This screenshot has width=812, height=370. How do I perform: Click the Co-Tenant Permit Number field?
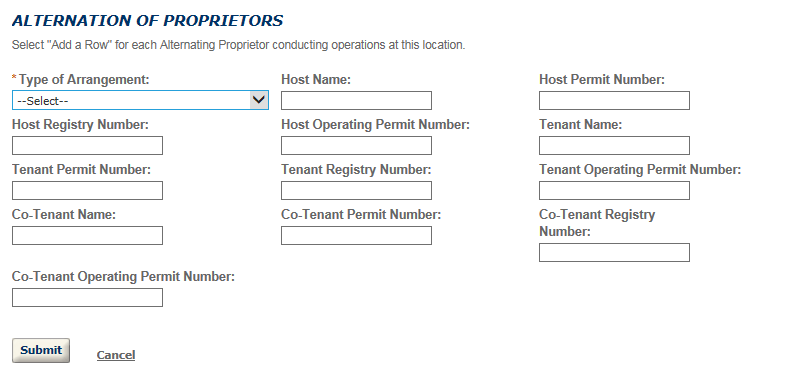point(356,235)
